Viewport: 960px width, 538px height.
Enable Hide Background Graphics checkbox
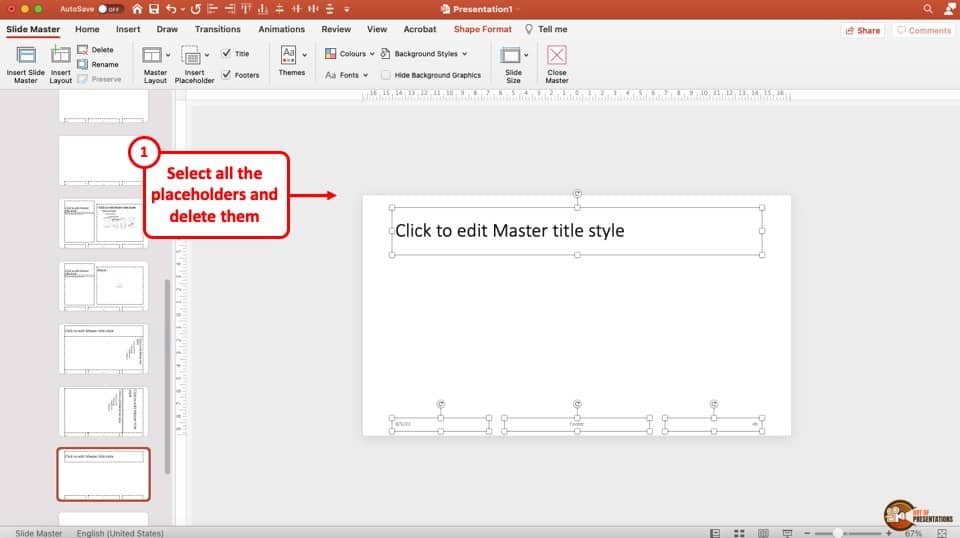point(386,75)
